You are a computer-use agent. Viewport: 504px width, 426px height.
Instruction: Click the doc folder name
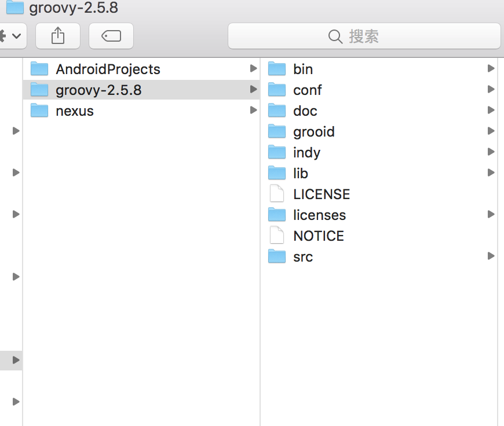click(x=305, y=111)
